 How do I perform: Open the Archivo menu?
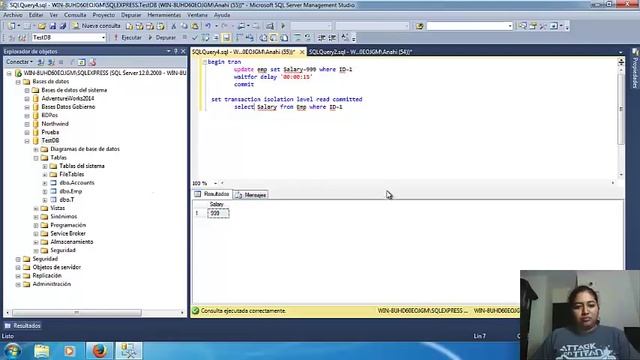[13, 15]
